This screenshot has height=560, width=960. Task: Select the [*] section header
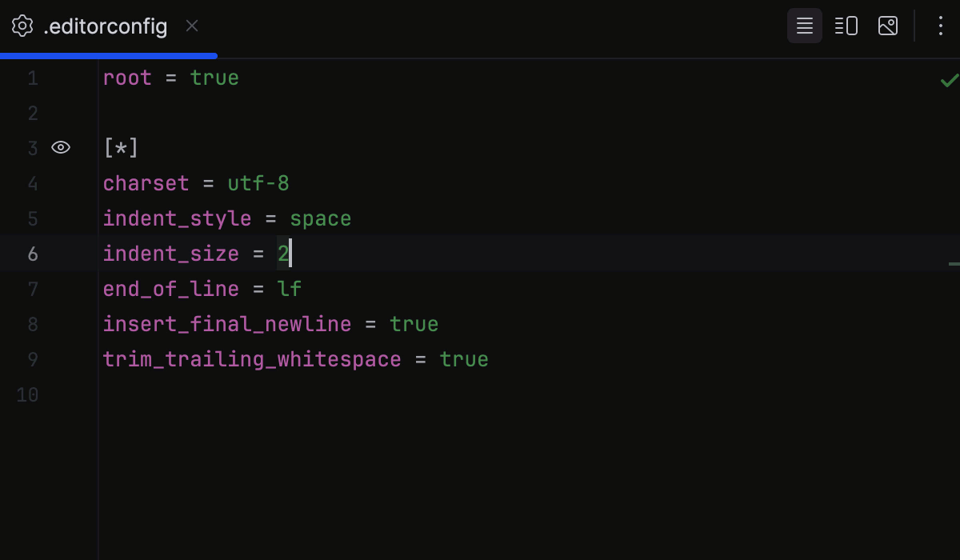click(x=120, y=148)
